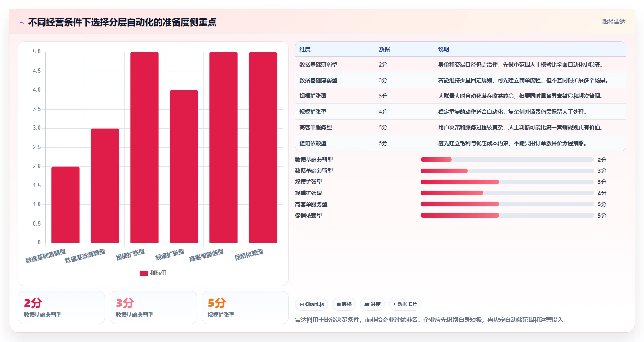Screen dimensions: 644x342
Task: Click the 高客单服务型 progress bar
Action: (507, 204)
